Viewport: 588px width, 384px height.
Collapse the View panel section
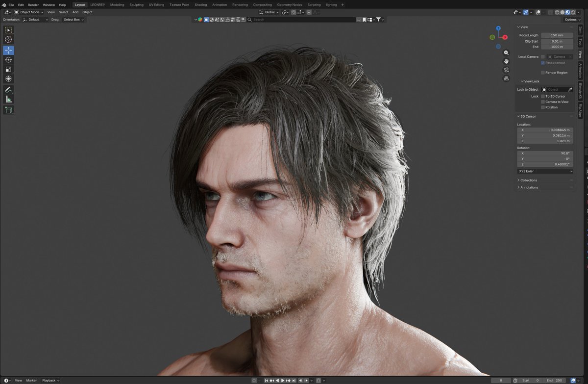(519, 27)
